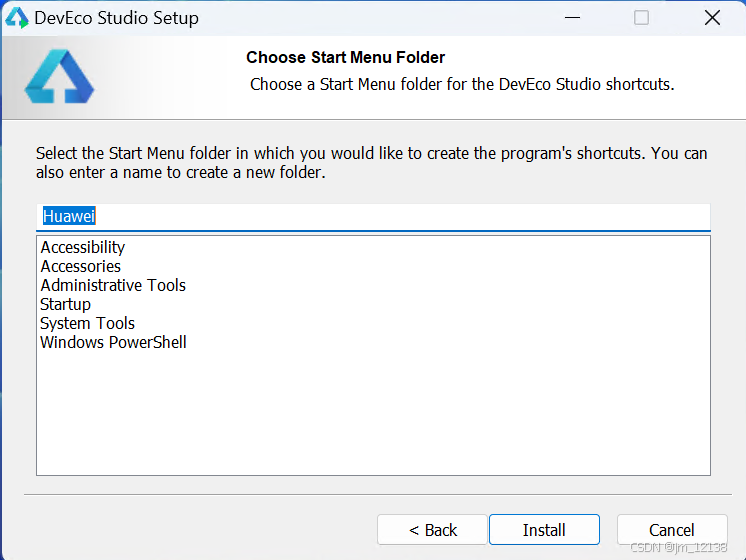Screen dimensions: 746x560
Task: Click the DevEco Studio Setup title text
Action: [x=117, y=18]
